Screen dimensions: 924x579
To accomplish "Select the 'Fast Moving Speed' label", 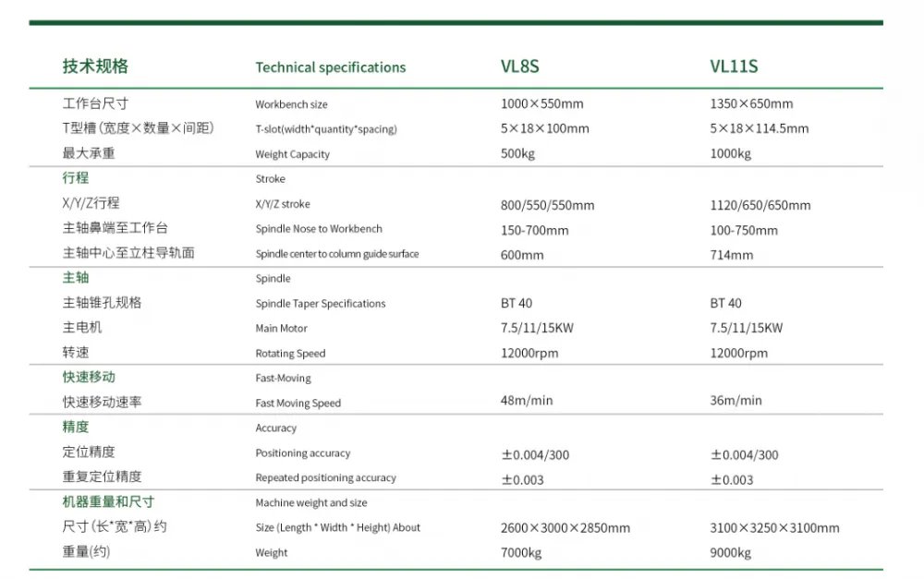I will [x=298, y=404].
